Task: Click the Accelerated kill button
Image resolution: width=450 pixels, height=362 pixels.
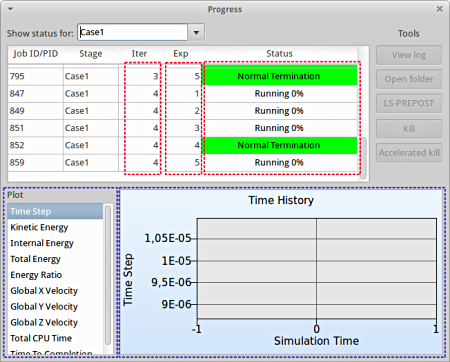Action: [x=409, y=153]
